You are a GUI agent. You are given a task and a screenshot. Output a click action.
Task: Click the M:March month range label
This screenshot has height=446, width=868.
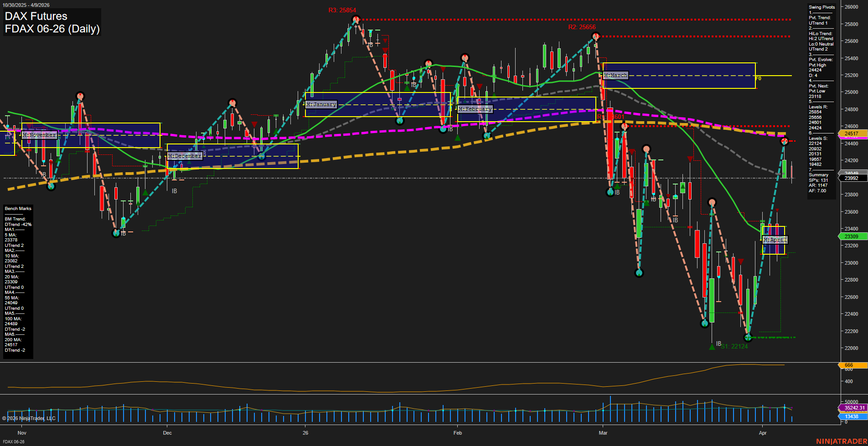(615, 75)
